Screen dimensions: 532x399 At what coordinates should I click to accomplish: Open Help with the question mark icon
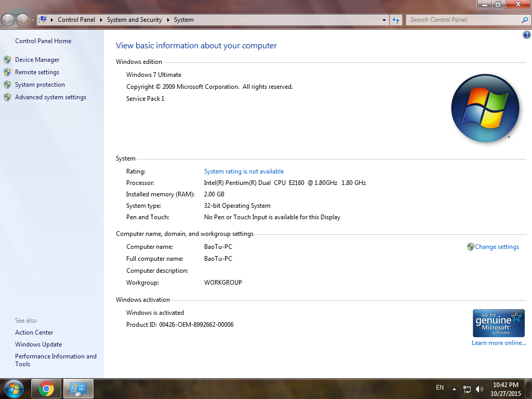(x=527, y=35)
